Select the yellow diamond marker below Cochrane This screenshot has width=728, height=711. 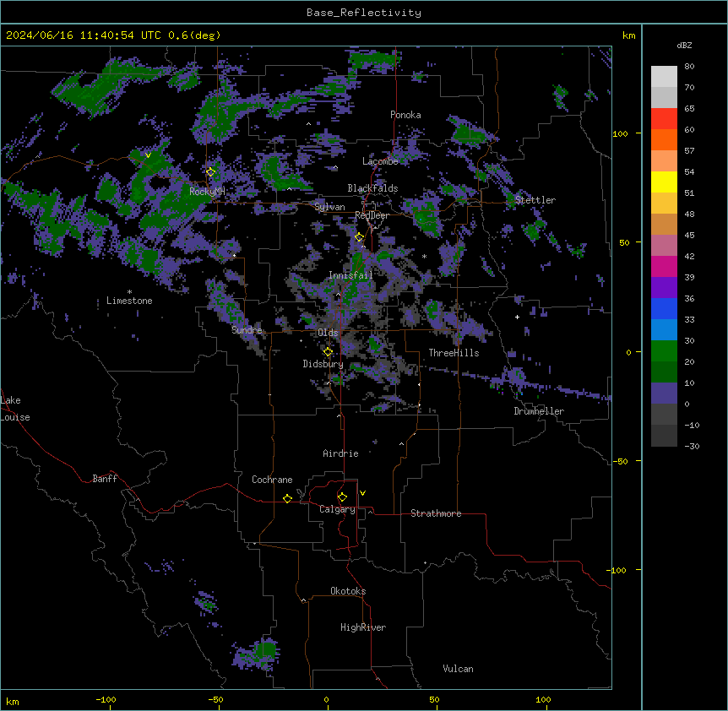pyautogui.click(x=287, y=498)
